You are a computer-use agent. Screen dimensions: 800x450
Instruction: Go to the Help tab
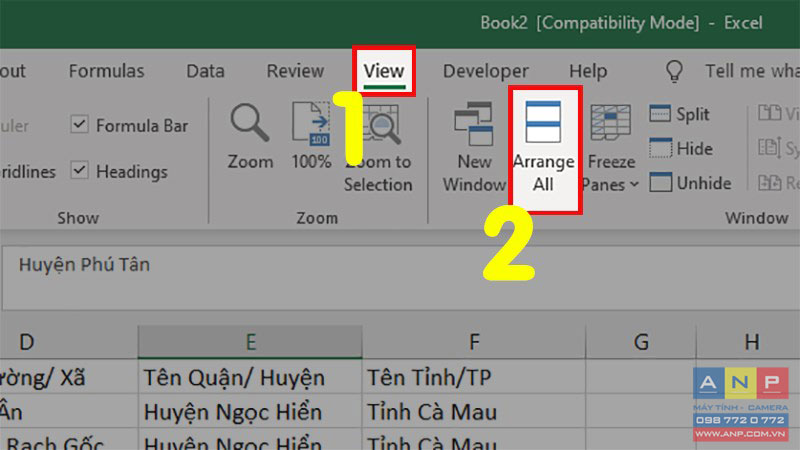[588, 71]
